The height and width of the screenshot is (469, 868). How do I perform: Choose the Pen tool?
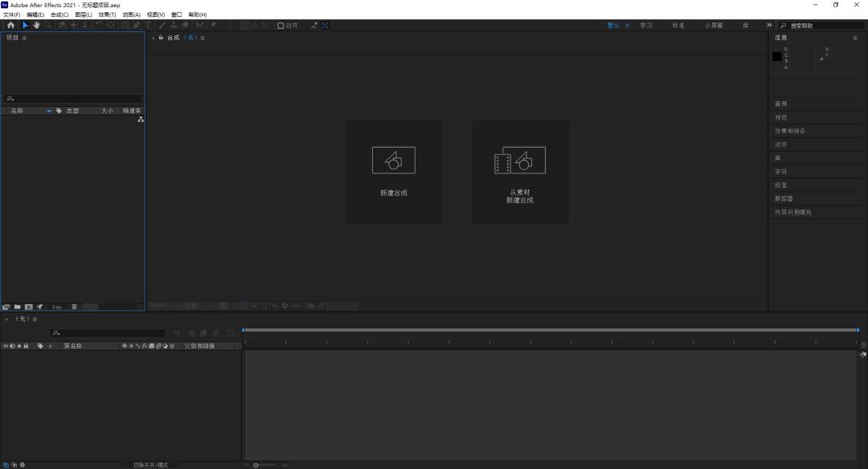[137, 25]
